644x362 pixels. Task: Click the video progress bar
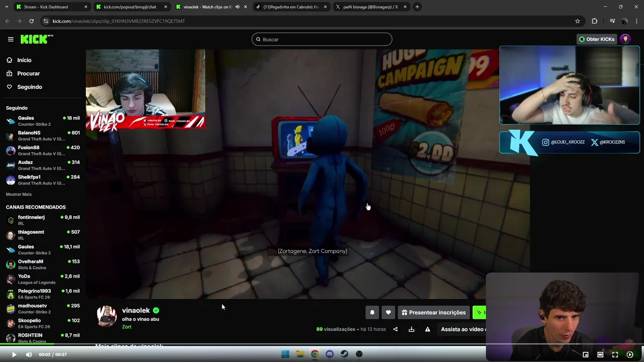[x=322, y=344]
